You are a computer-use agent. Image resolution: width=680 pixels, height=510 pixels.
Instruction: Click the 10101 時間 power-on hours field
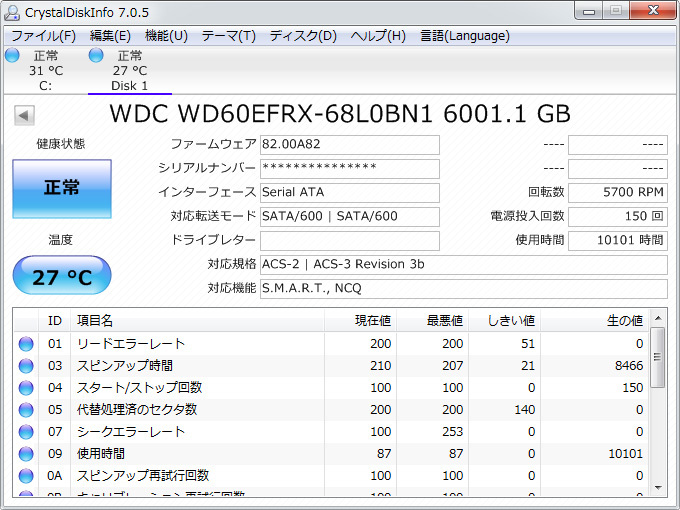click(618, 240)
